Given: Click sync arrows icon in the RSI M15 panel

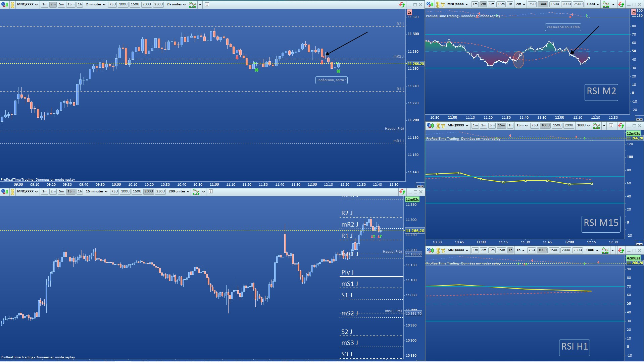Looking at the screenshot, I should tap(621, 125).
